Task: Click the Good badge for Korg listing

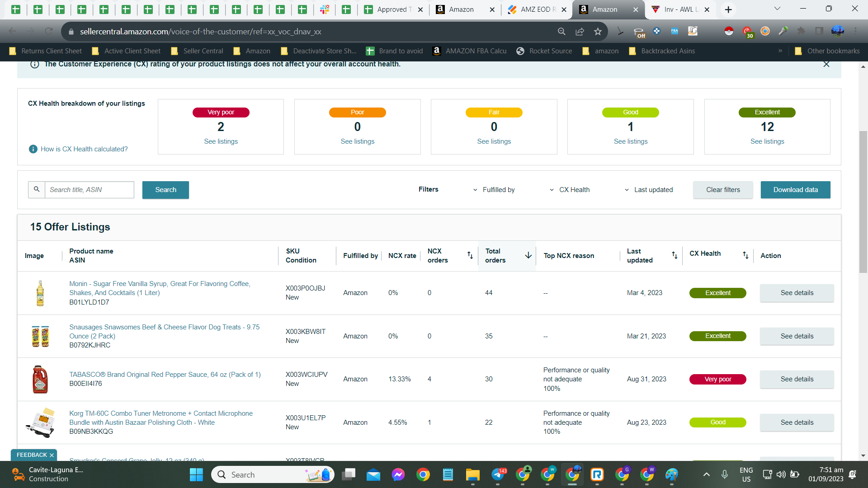Action: click(717, 422)
